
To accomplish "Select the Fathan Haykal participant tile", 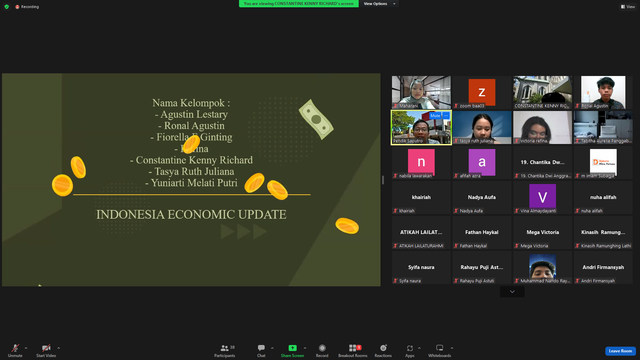I will pos(482,233).
